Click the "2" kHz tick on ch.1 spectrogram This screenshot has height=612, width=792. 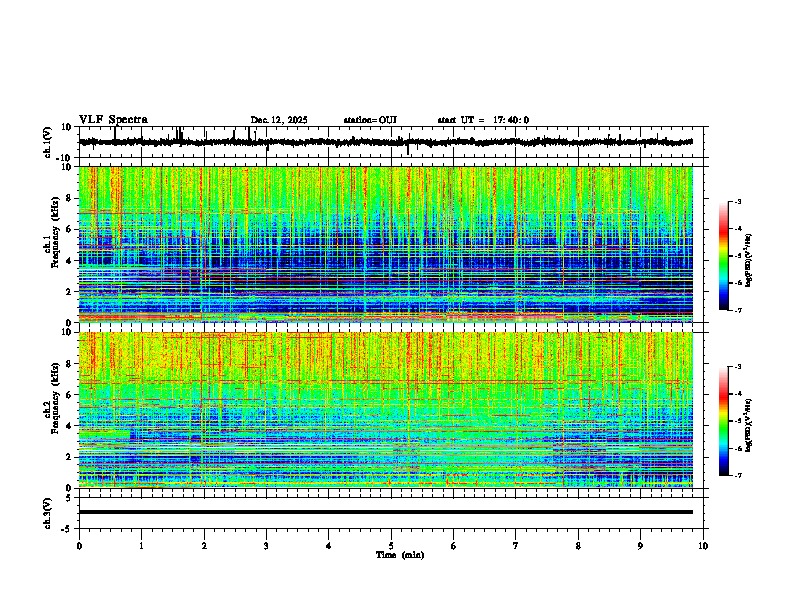(x=70, y=291)
